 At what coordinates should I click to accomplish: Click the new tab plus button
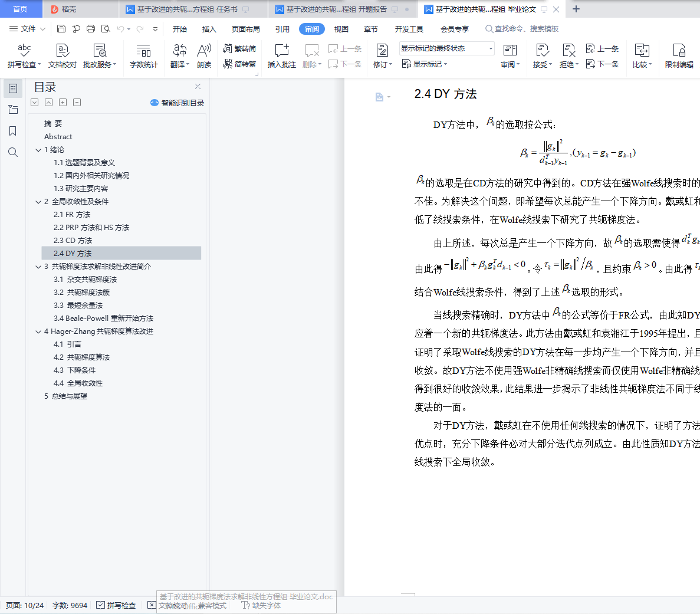[x=576, y=9]
